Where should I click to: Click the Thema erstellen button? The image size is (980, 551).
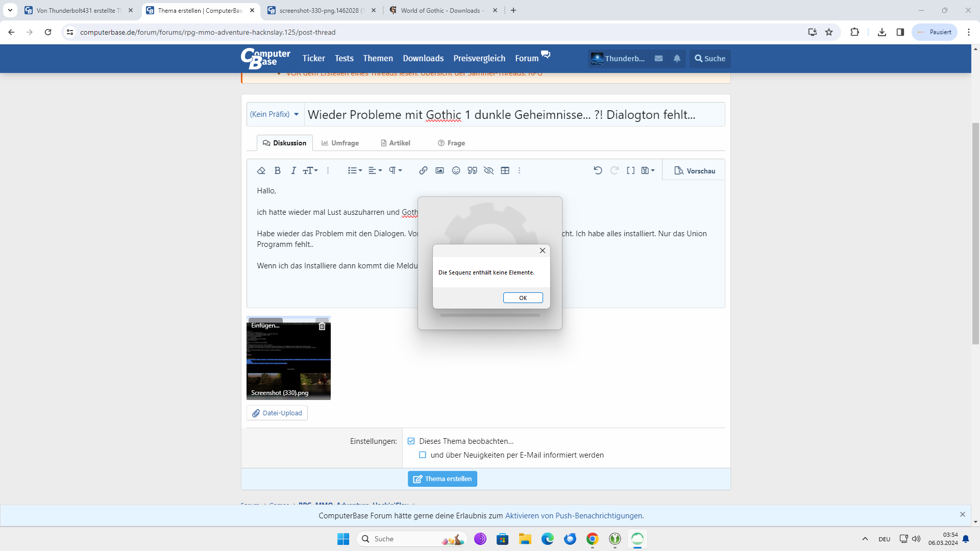pos(443,479)
